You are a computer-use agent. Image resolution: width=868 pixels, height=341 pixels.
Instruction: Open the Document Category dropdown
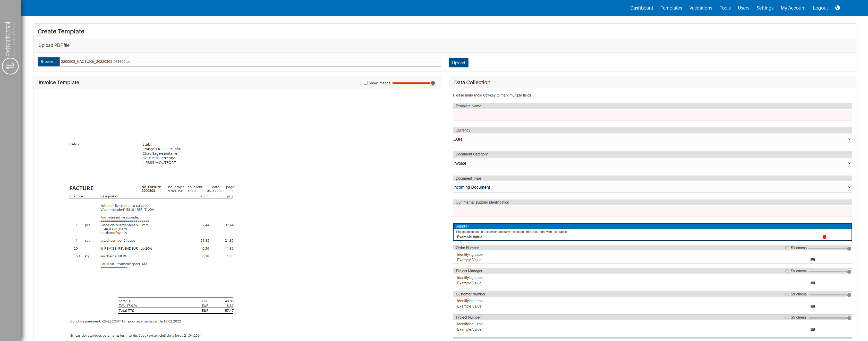click(652, 163)
